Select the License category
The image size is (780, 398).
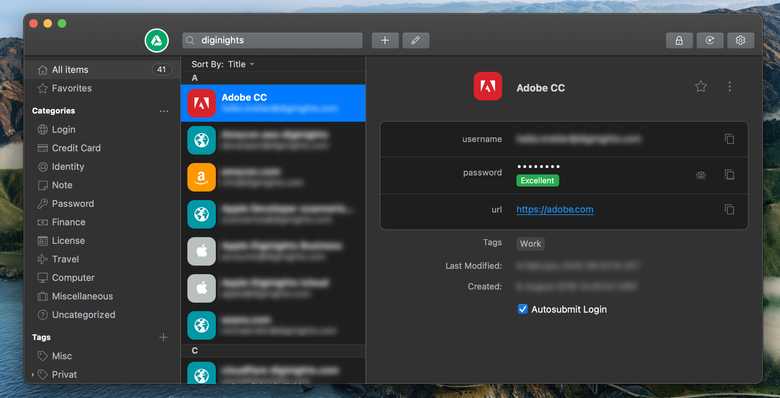coord(102,240)
